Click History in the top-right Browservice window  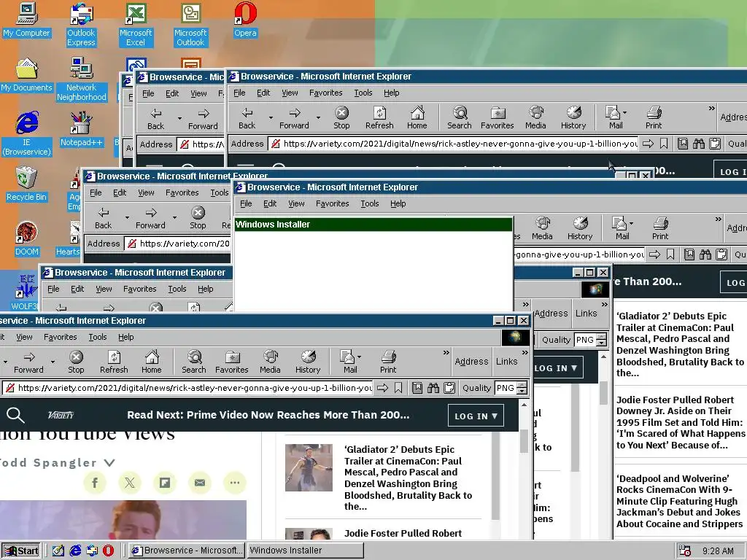573,117
